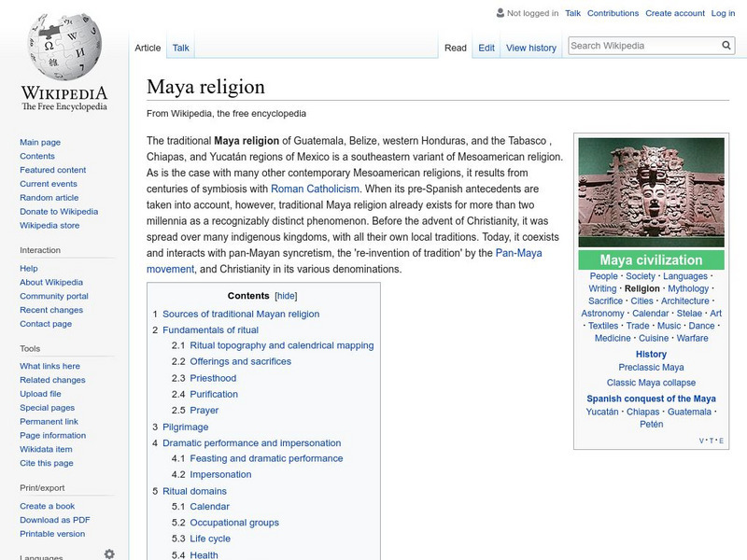
Task: Open Classic Maya collapse link
Action: coord(651,383)
